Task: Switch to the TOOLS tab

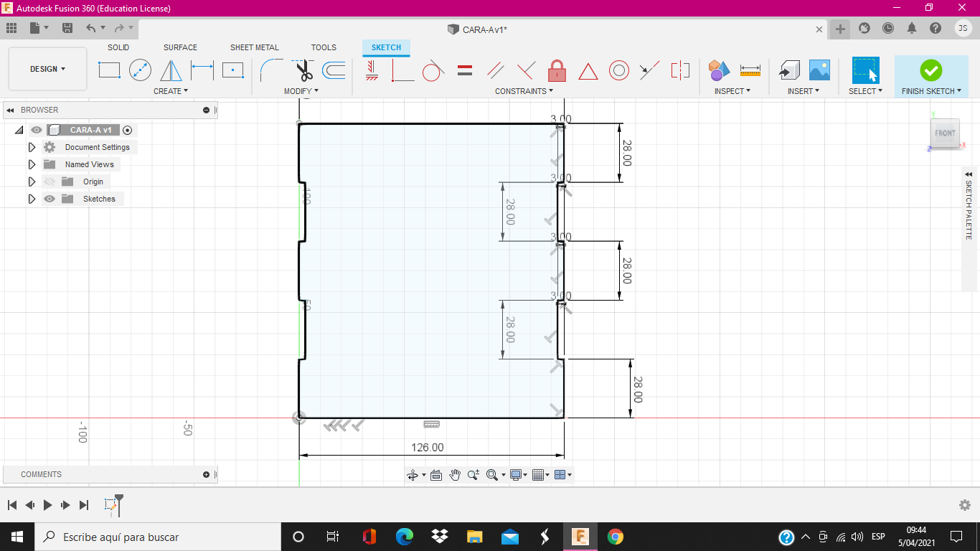Action: [324, 47]
